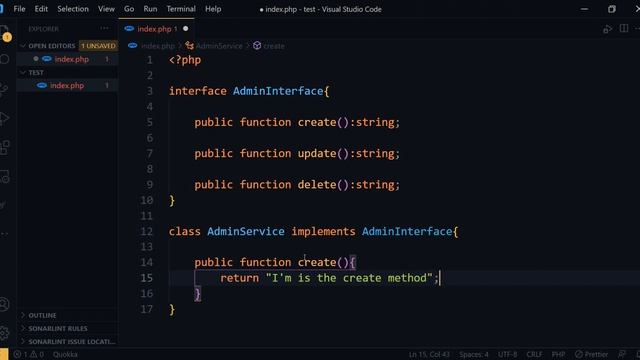This screenshot has width=640, height=360.
Task: Select index.php under TEST folder
Action: click(x=67, y=85)
